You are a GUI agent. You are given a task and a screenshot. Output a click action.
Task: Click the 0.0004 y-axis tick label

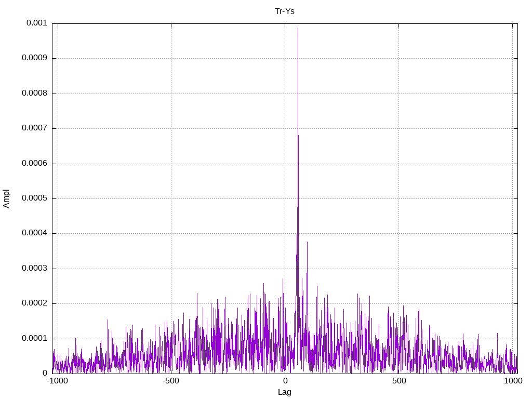coord(35,233)
